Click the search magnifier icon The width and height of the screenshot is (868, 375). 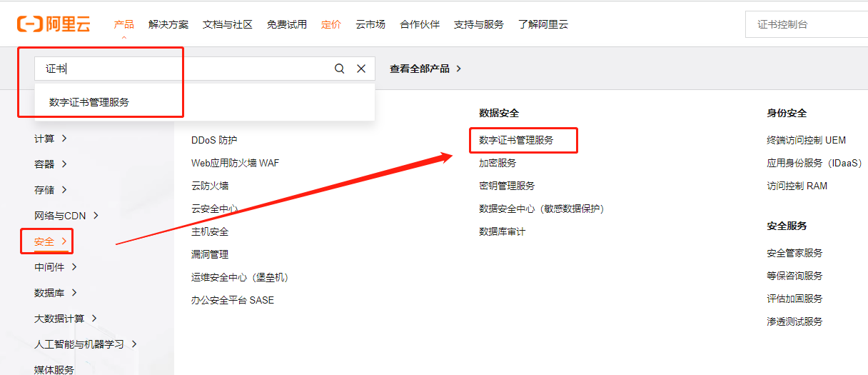click(340, 69)
